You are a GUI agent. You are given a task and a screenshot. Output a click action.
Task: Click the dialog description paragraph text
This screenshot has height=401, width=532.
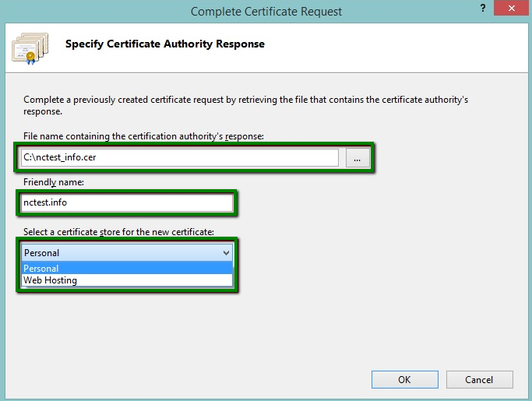pos(245,105)
